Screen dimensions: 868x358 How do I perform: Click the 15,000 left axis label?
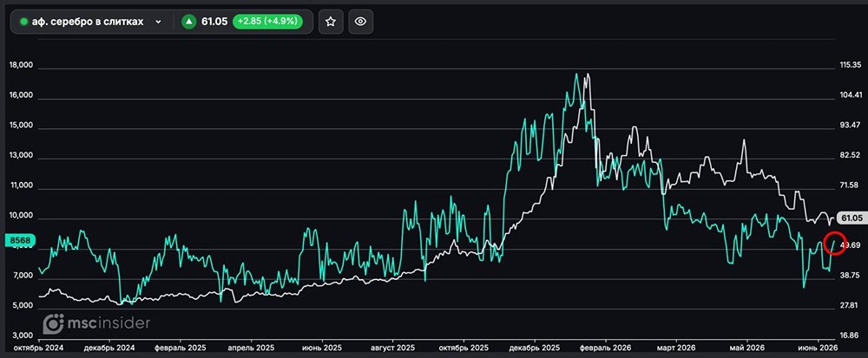22,126
